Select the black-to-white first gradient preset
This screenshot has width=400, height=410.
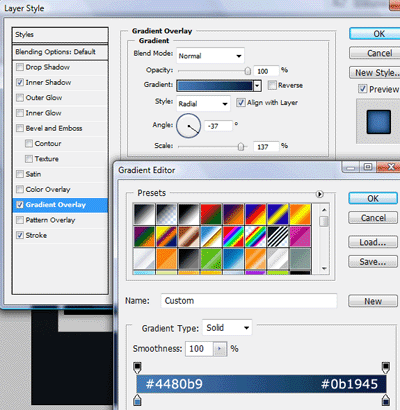click(x=144, y=214)
